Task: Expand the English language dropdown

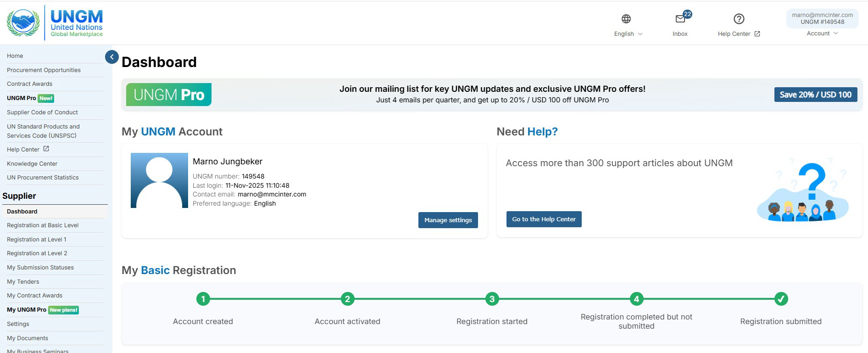Action: [628, 34]
